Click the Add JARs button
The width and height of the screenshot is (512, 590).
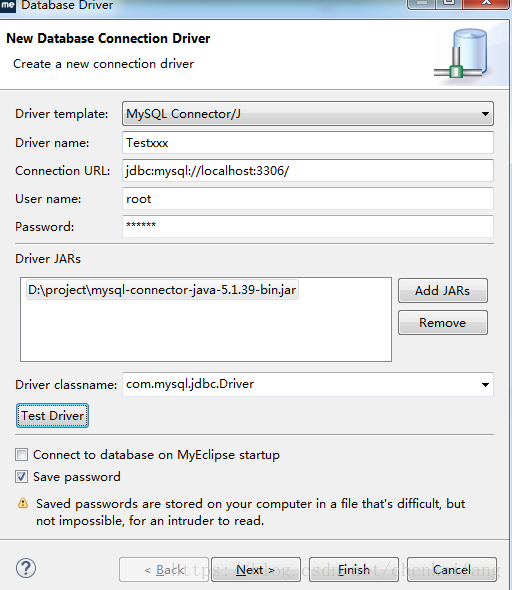point(443,290)
